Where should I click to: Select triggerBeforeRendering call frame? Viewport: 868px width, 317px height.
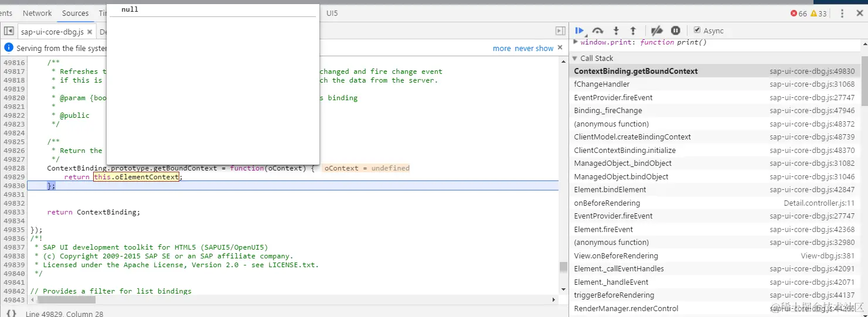714,295
